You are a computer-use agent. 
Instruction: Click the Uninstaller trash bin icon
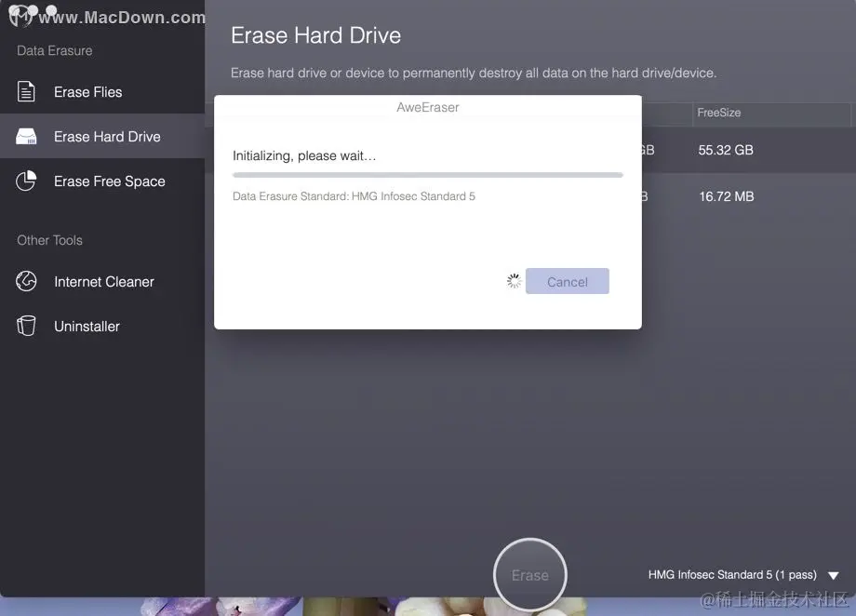[x=26, y=326]
